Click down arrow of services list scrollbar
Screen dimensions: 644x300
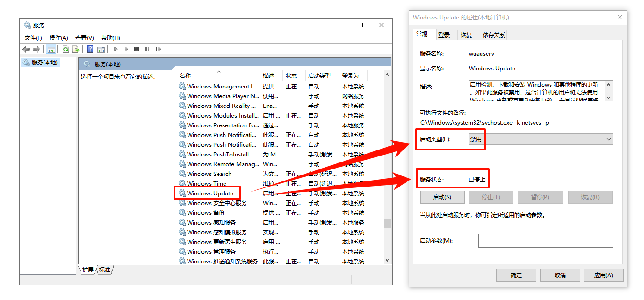(x=387, y=261)
